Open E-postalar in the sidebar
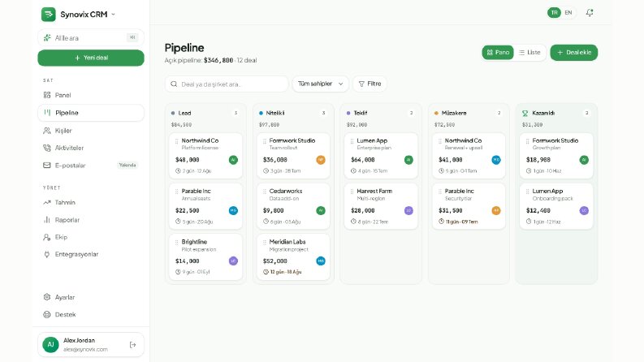 coord(91,166)
